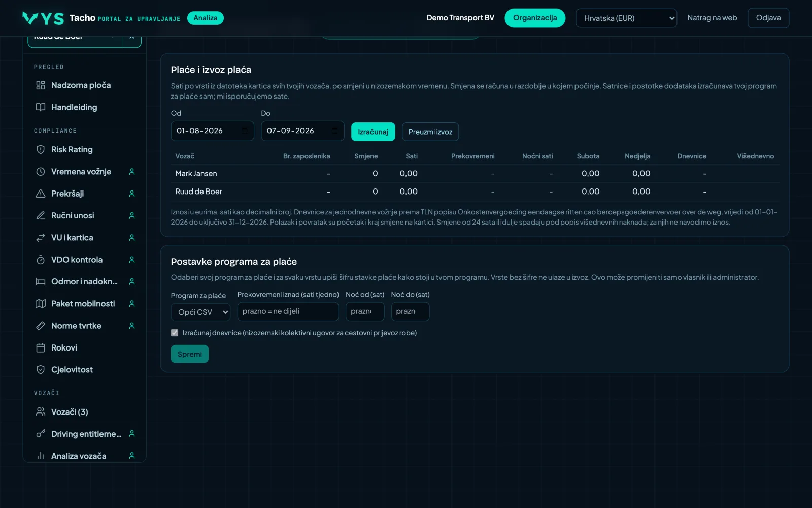Toggle the Izračunaj dnevnice checkbox

(x=175, y=333)
